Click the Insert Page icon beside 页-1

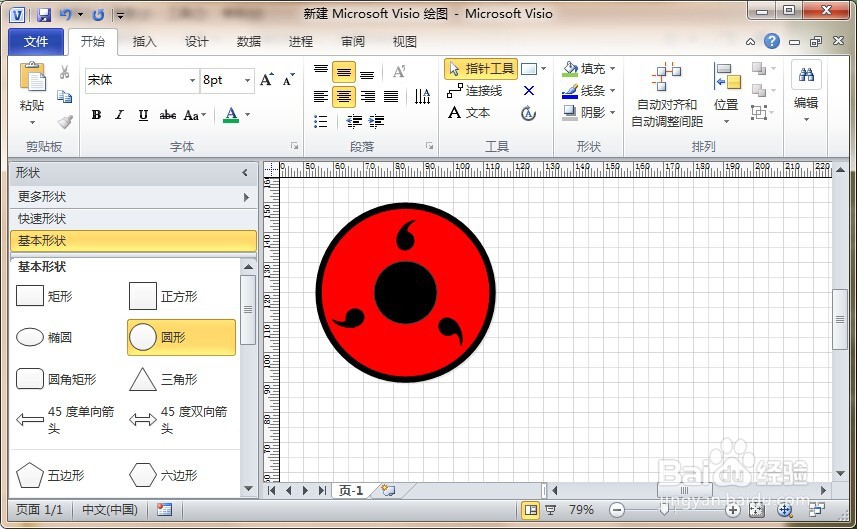pos(388,490)
